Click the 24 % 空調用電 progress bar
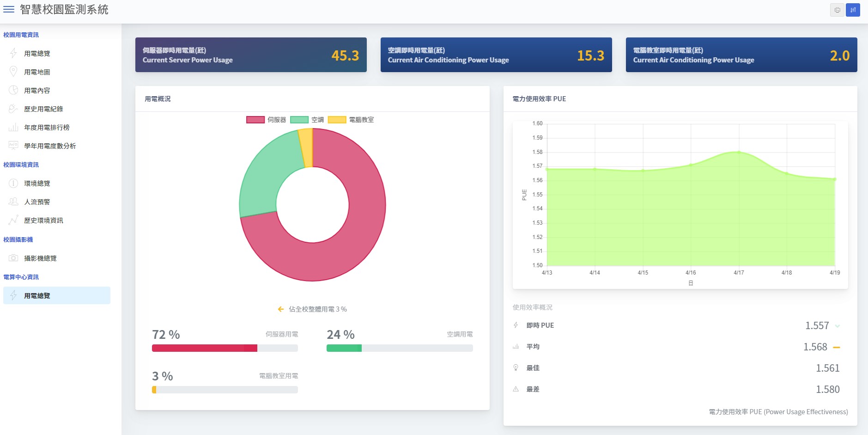This screenshot has width=868, height=435. coord(400,348)
